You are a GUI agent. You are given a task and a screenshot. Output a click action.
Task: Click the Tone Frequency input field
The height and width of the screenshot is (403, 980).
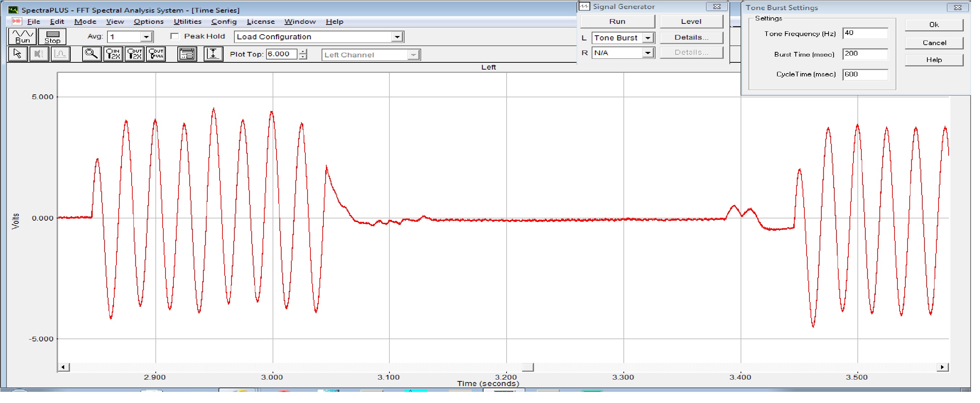(865, 34)
